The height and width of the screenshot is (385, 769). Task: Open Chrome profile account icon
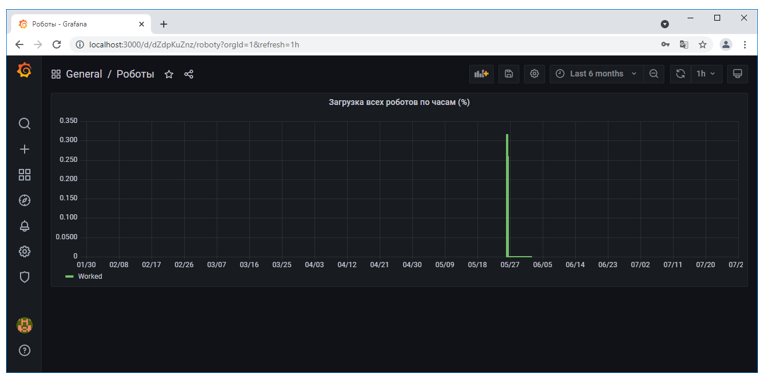[725, 45]
